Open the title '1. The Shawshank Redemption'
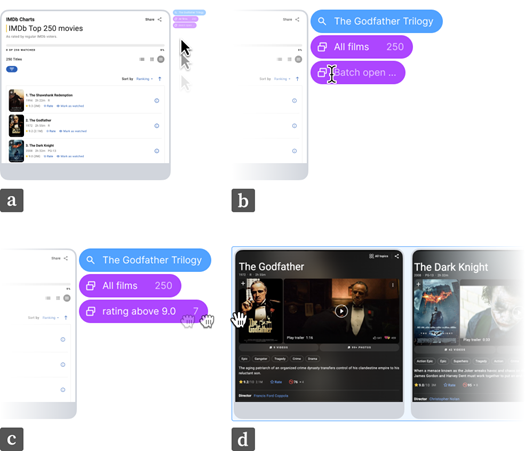 (49, 95)
